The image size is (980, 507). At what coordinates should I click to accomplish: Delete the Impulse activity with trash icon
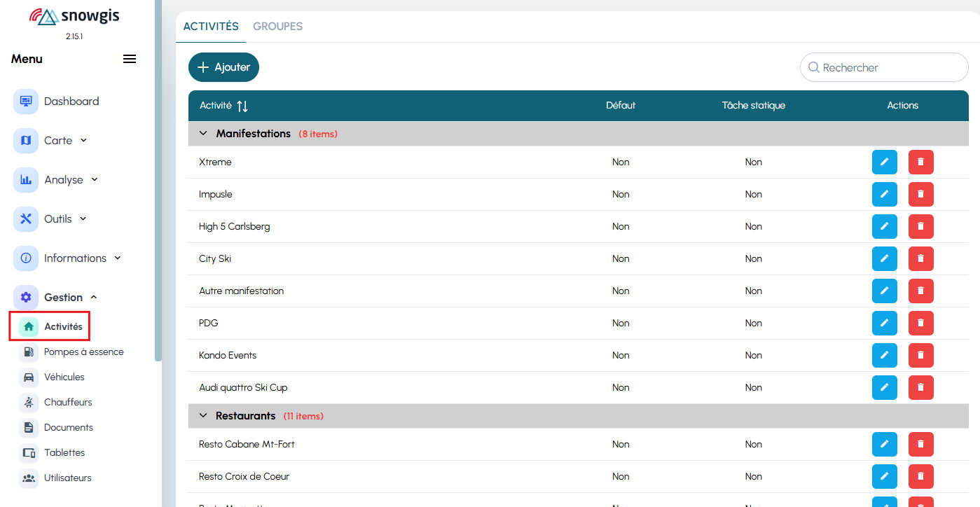pos(920,194)
